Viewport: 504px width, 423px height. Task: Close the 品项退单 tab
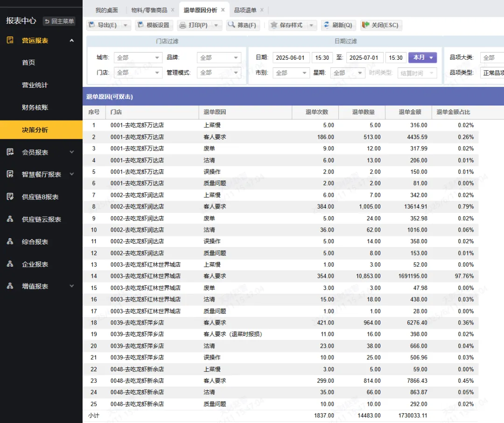(262, 10)
